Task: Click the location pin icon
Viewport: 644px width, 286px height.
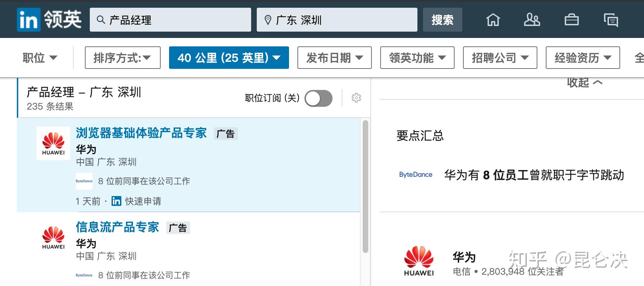Action: [268, 20]
